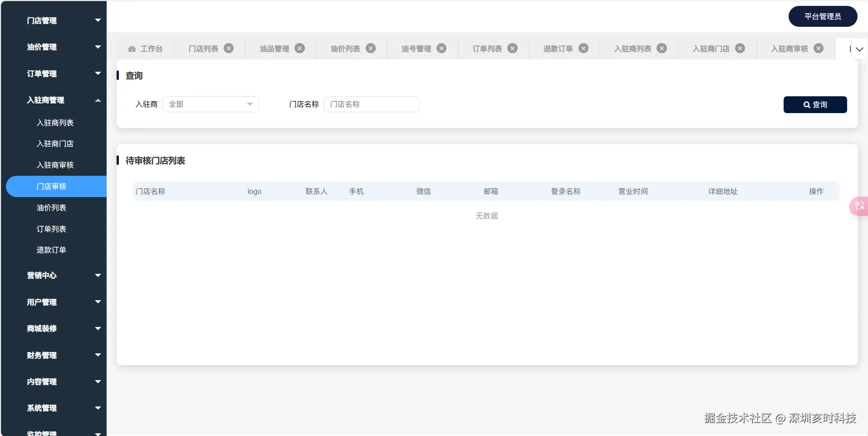The image size is (868, 436).
Task: Expand the 商城装修 sidebar menu
Action: click(54, 328)
